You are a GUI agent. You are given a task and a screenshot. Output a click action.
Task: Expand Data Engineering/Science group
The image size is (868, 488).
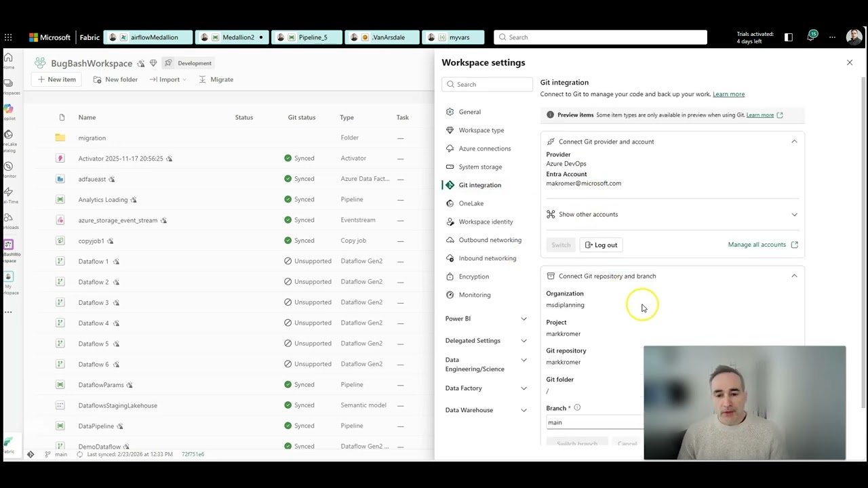(524, 360)
